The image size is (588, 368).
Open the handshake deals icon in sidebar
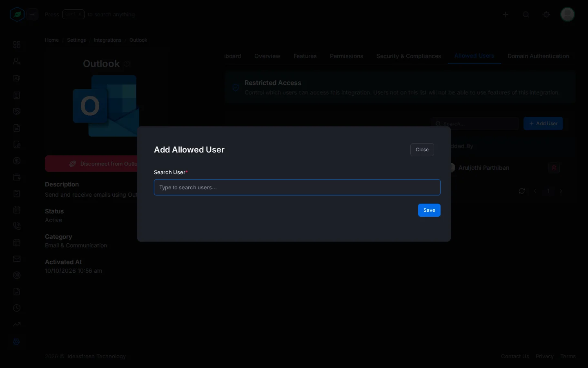pyautogui.click(x=17, y=112)
